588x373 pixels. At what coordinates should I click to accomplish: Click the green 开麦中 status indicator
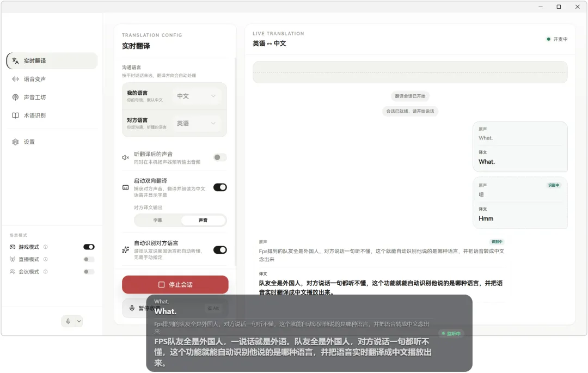coord(557,39)
